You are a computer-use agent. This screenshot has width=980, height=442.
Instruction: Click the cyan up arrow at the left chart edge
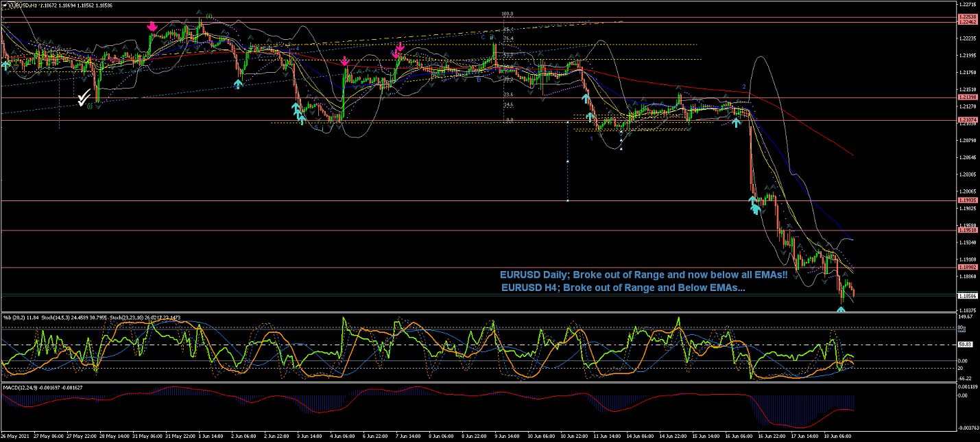[5, 65]
